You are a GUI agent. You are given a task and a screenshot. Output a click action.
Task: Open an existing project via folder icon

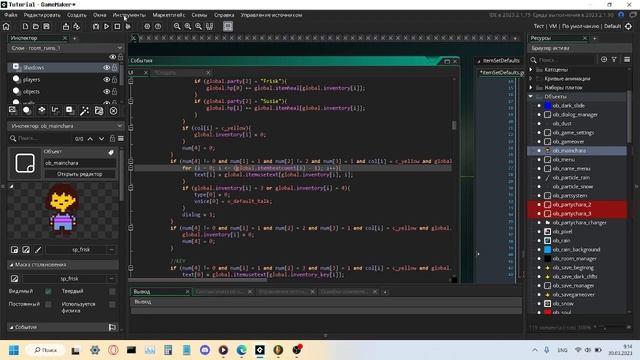(36, 27)
